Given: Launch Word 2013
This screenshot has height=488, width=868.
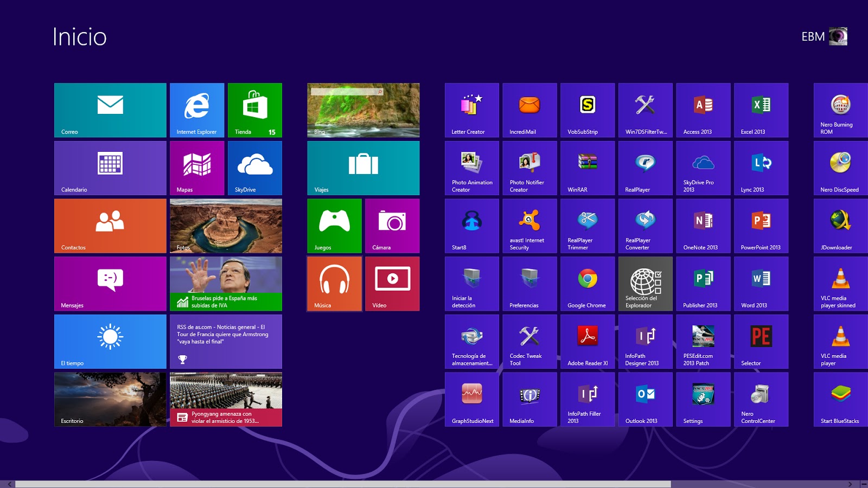Looking at the screenshot, I should (761, 284).
